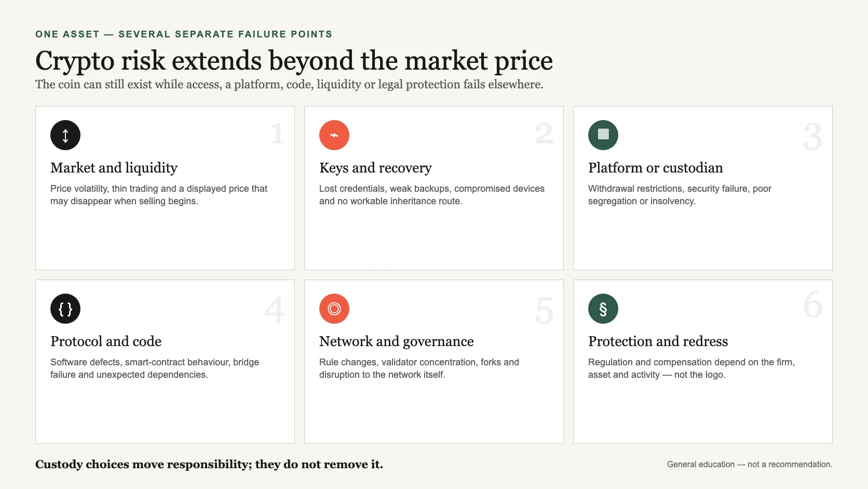Select the Keys and recovery heading
Image resolution: width=868 pixels, height=489 pixels.
tap(375, 168)
